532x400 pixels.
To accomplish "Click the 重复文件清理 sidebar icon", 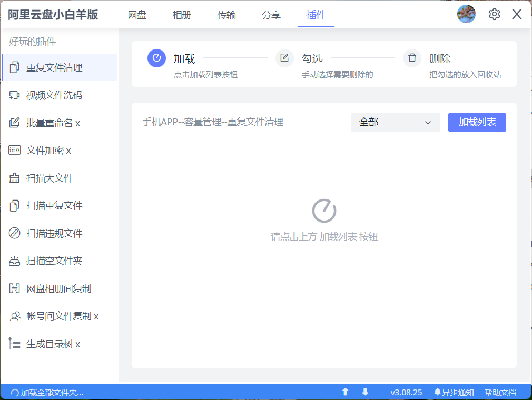I will (x=14, y=67).
